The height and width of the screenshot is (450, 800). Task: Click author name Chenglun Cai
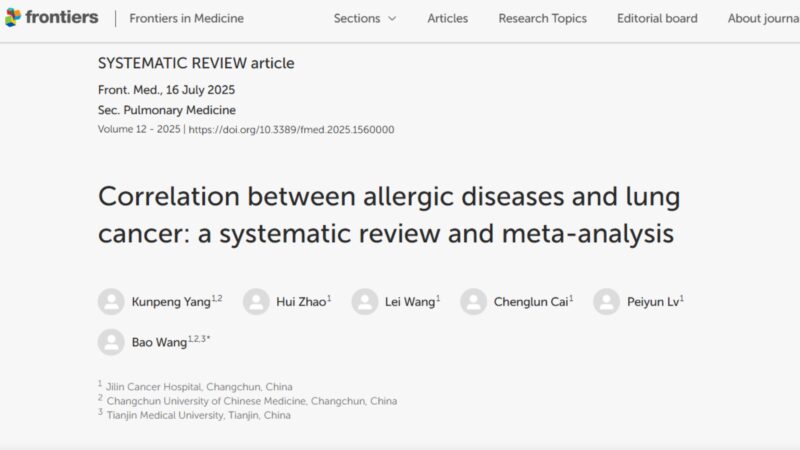point(531,302)
